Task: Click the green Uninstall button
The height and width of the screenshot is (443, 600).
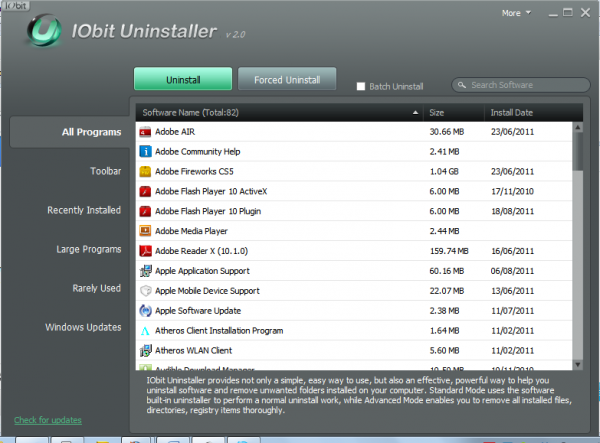Action: pyautogui.click(x=183, y=79)
